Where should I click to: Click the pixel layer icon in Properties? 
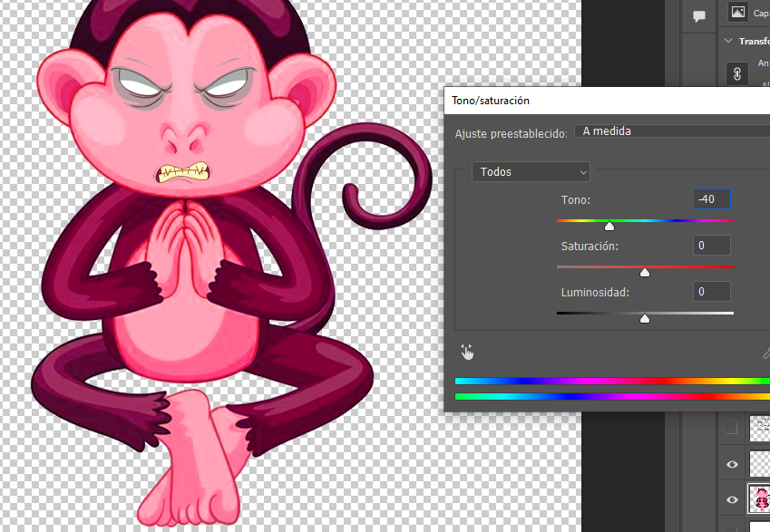[x=737, y=13]
